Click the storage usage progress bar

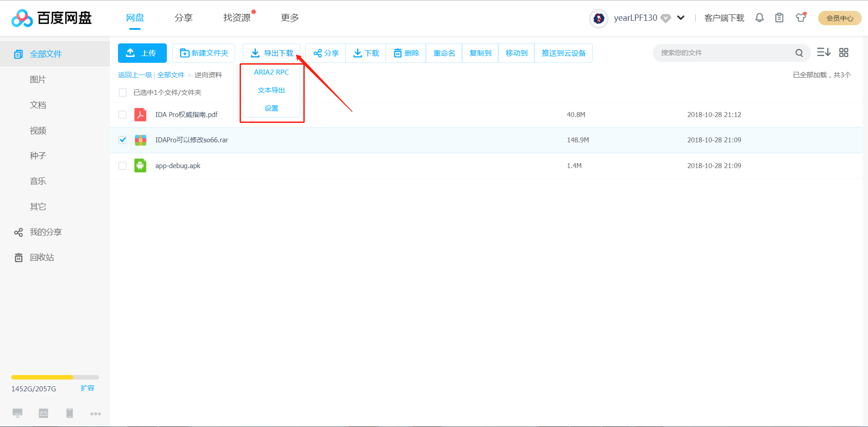[55, 377]
